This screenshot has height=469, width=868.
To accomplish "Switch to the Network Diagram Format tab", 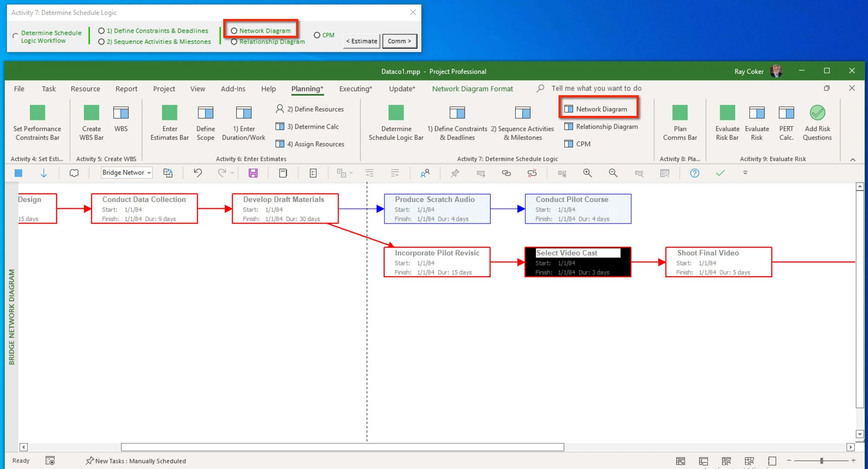I will tap(472, 89).
